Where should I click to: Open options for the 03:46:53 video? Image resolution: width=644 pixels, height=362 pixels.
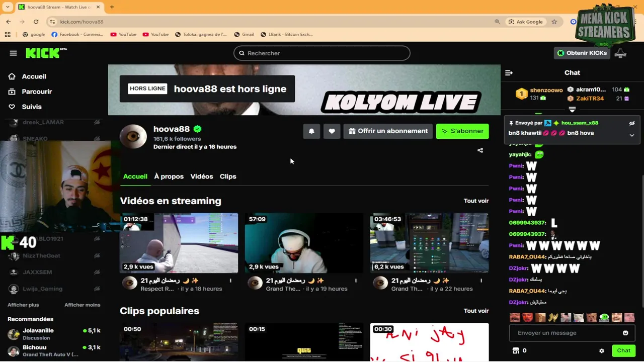coord(481,281)
